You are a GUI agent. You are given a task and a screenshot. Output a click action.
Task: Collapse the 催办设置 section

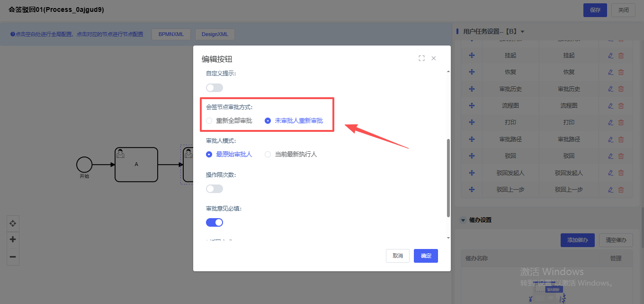point(463,220)
